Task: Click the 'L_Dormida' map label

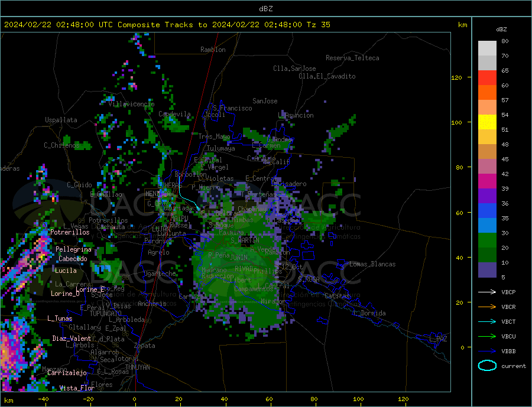Action: [370, 313]
